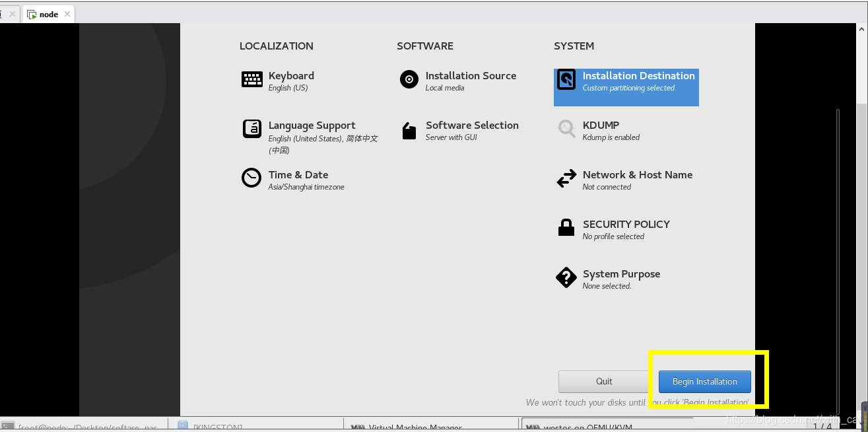The image size is (868, 432).
Task: Open the Installation Source disc option
Action: point(458,81)
